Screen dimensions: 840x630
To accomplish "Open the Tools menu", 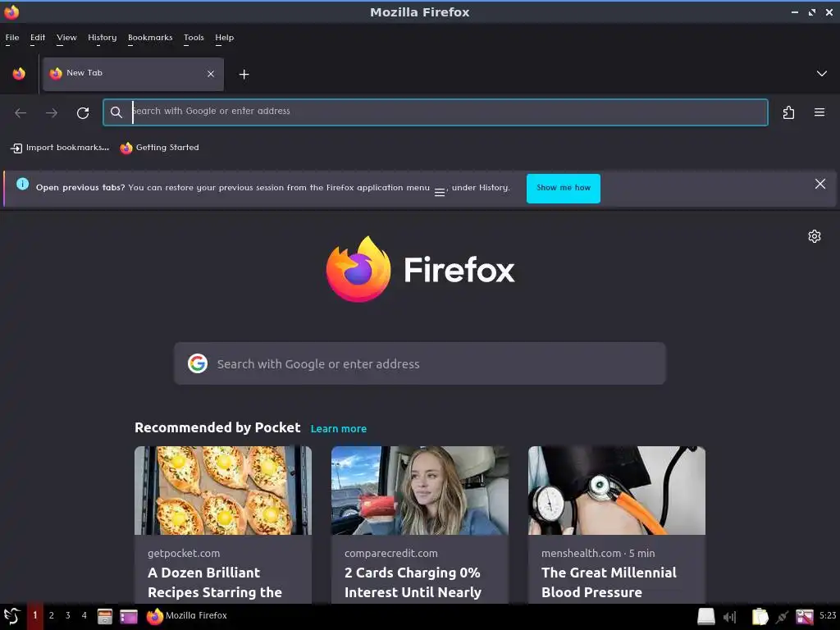I will (x=194, y=38).
